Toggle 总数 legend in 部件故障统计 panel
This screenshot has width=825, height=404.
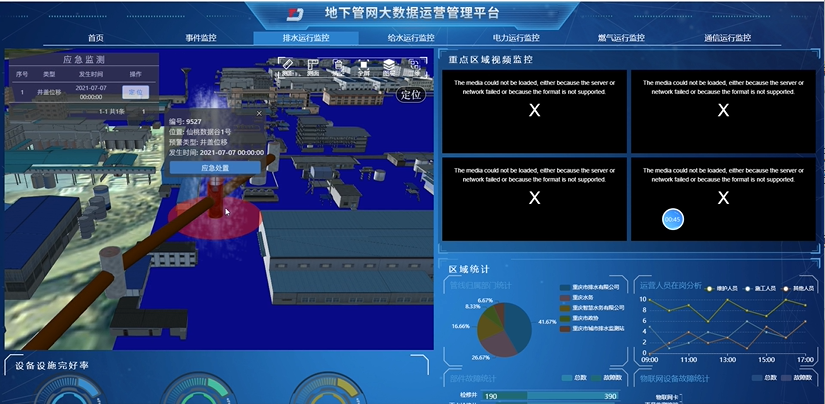click(x=574, y=378)
